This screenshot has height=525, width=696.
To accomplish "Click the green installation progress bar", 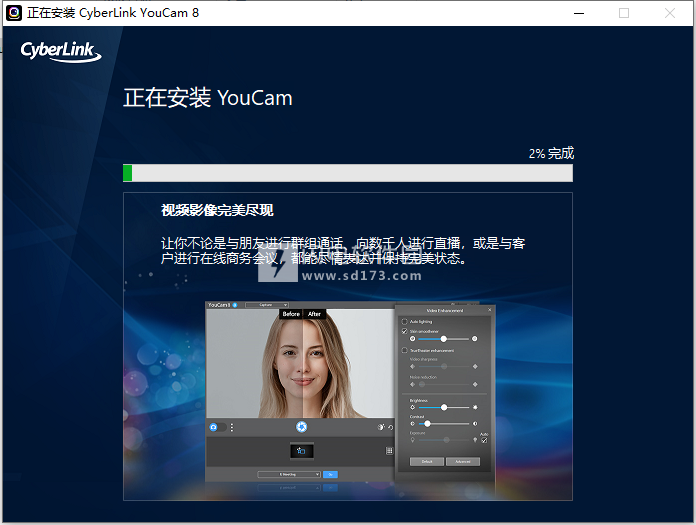I will 348,173.
